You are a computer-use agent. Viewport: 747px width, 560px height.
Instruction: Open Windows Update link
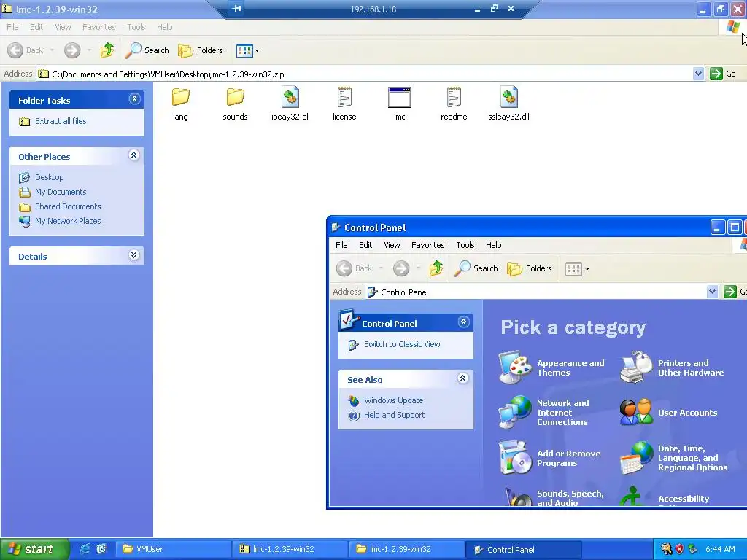pos(393,400)
